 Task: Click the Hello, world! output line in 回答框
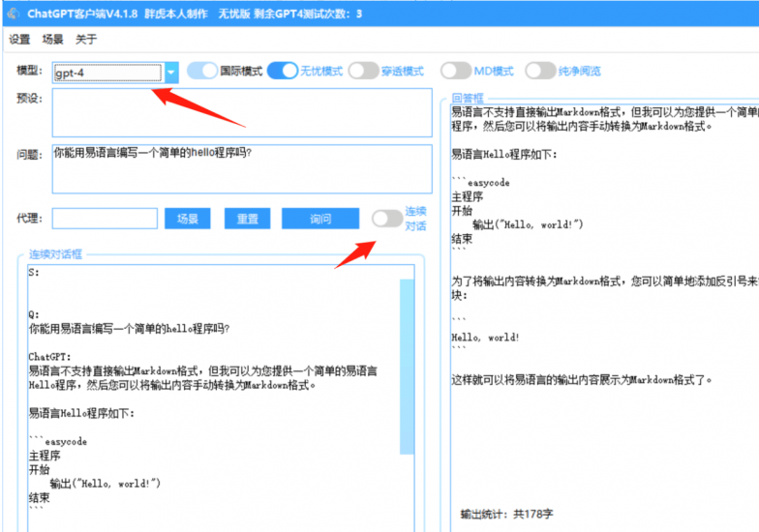(x=485, y=338)
